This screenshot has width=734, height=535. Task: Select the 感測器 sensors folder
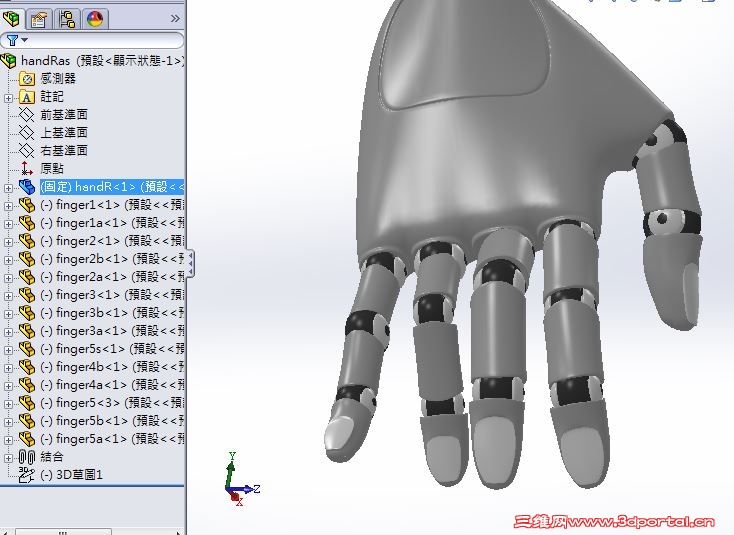tap(58, 79)
